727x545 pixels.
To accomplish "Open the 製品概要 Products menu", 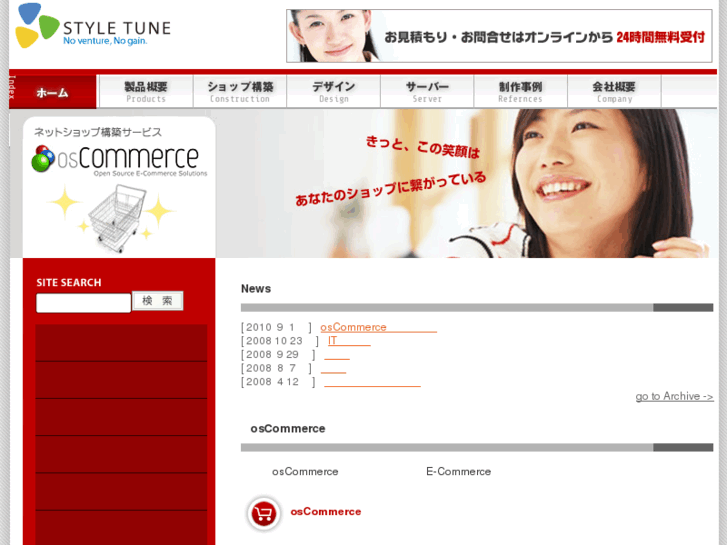I will pos(146,92).
